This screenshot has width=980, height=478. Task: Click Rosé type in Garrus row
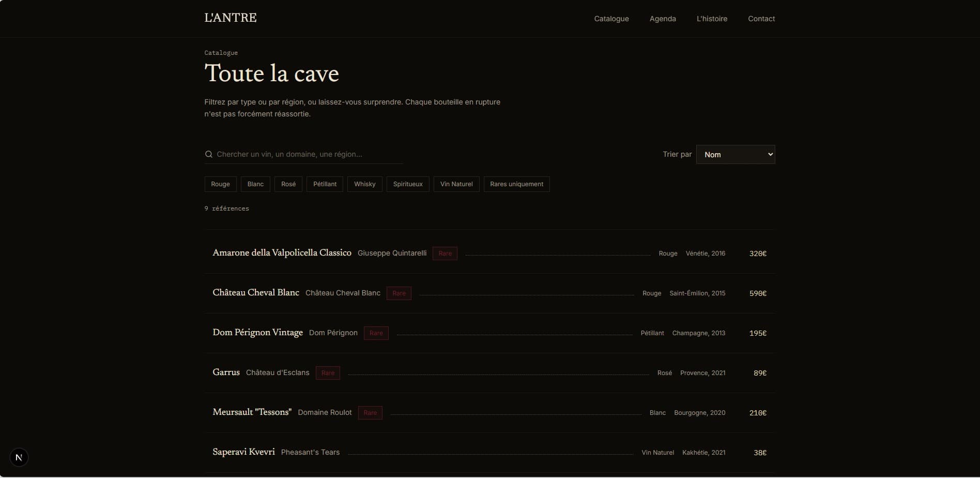665,373
